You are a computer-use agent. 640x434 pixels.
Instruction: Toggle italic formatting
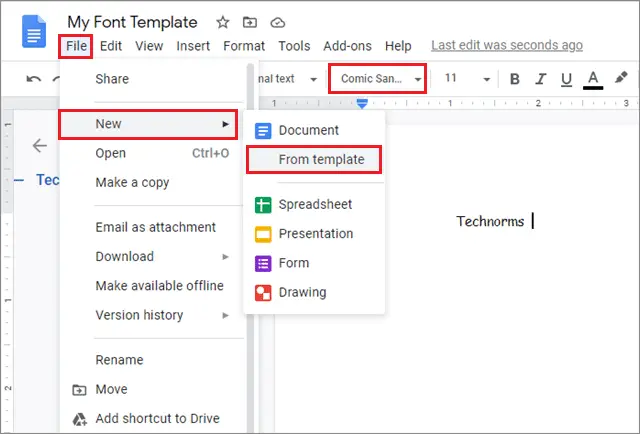click(x=541, y=78)
